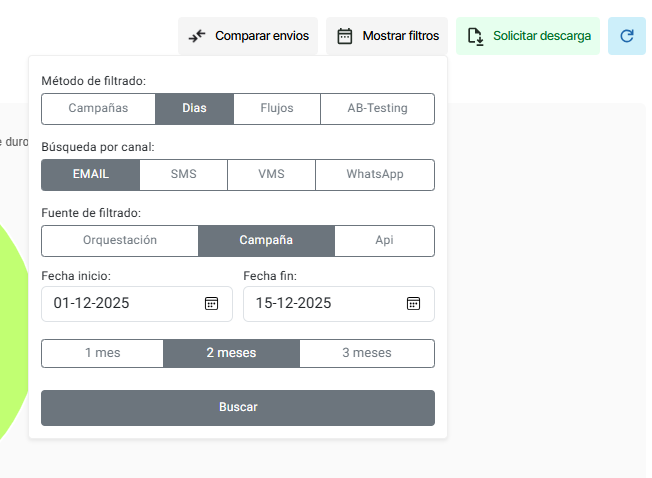Choose the VMS channel

pos(272,175)
